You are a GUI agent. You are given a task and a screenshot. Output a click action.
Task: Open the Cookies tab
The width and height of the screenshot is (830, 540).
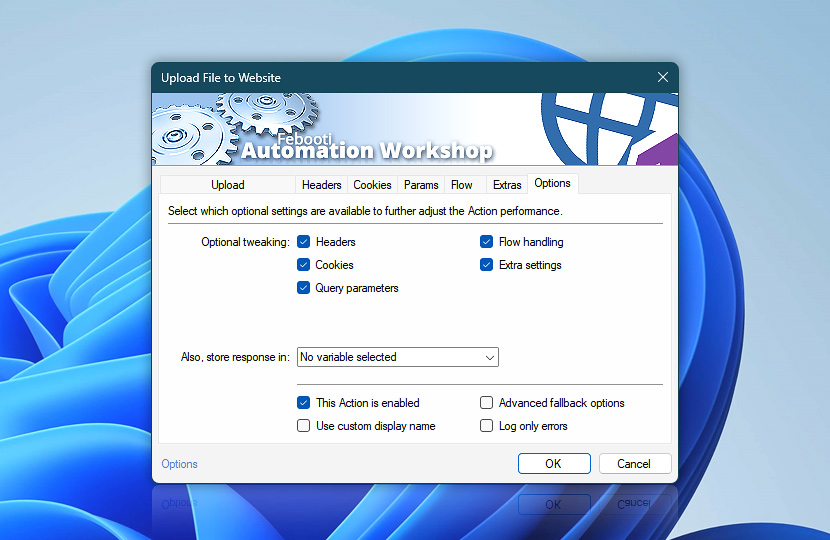click(372, 185)
